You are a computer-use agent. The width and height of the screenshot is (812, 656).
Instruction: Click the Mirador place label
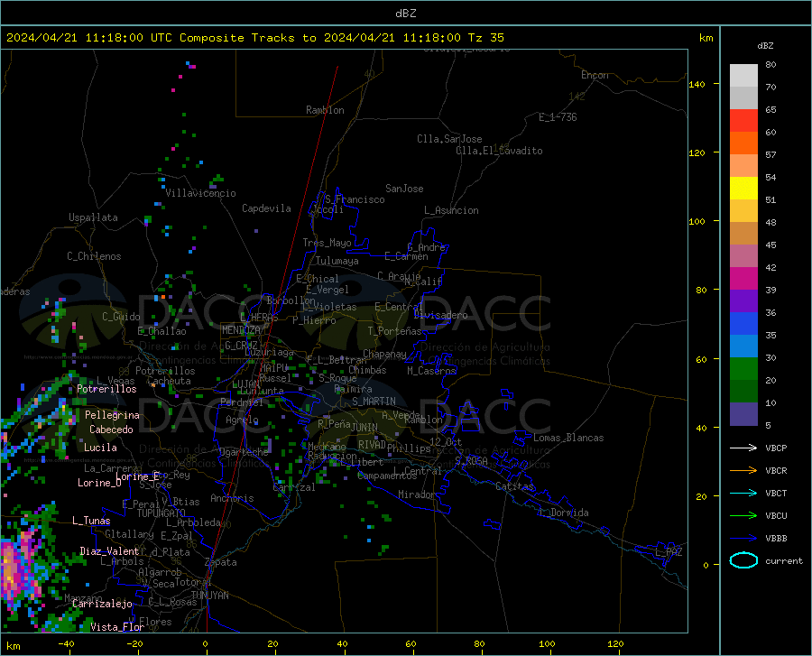coord(417,494)
